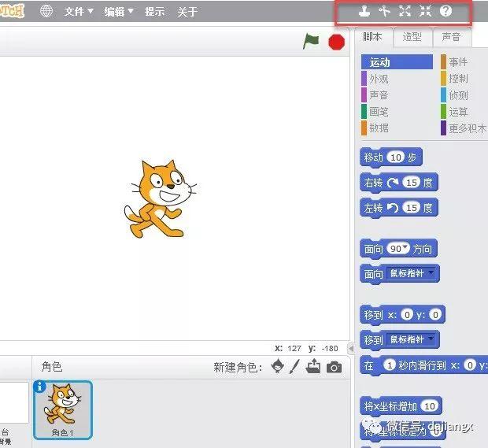The width and height of the screenshot is (488, 448).
Task: Click the y field in 移到 x y block
Action: 435,315
